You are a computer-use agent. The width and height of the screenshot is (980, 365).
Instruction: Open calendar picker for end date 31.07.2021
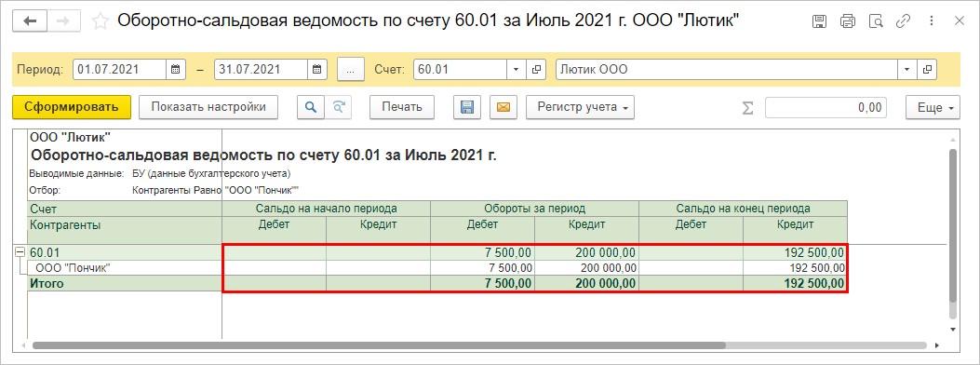317,70
